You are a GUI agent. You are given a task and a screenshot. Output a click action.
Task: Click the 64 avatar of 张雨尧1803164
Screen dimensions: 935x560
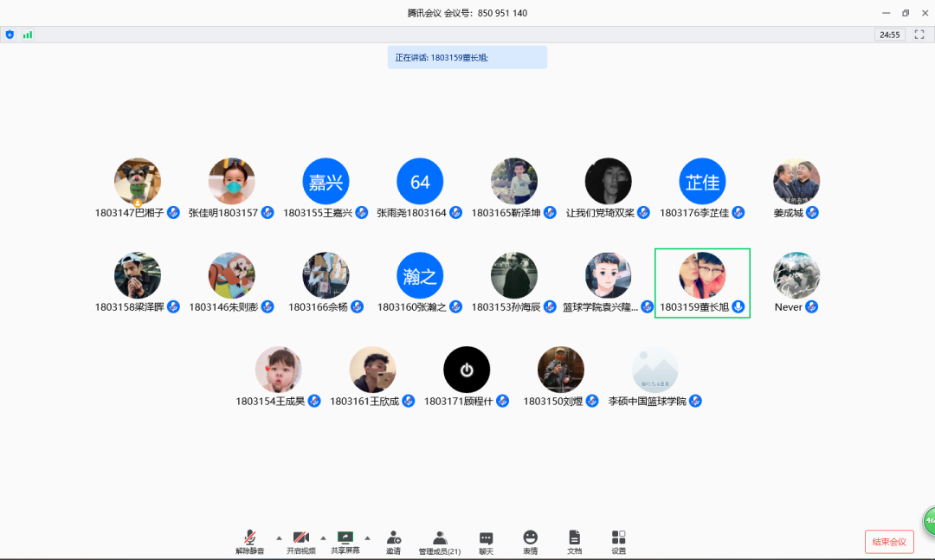pyautogui.click(x=420, y=182)
